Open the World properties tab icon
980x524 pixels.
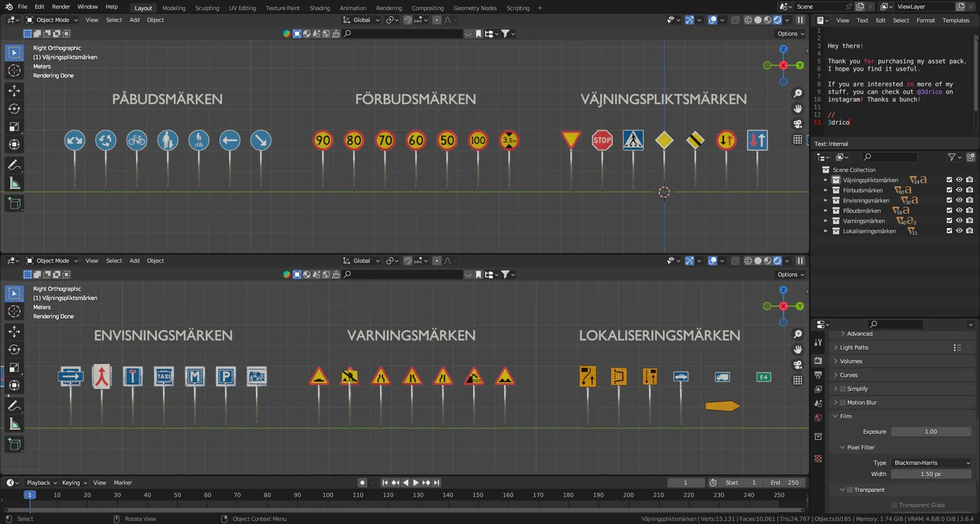tap(818, 418)
